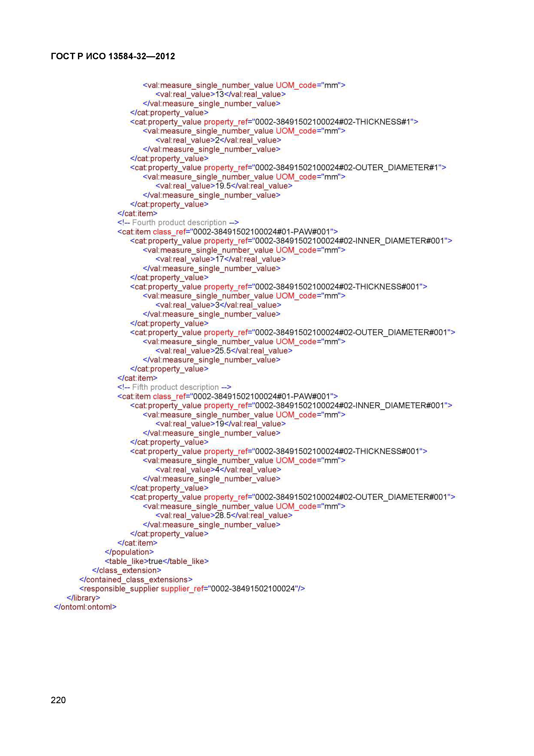
Task: Select the real_value line containing 2
Action: pyautogui.click(x=218, y=140)
